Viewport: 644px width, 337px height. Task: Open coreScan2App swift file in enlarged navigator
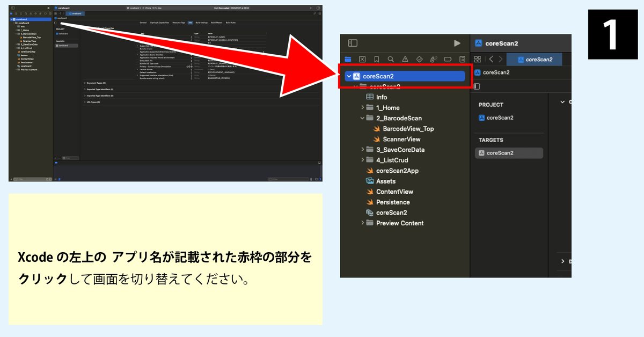click(x=392, y=171)
